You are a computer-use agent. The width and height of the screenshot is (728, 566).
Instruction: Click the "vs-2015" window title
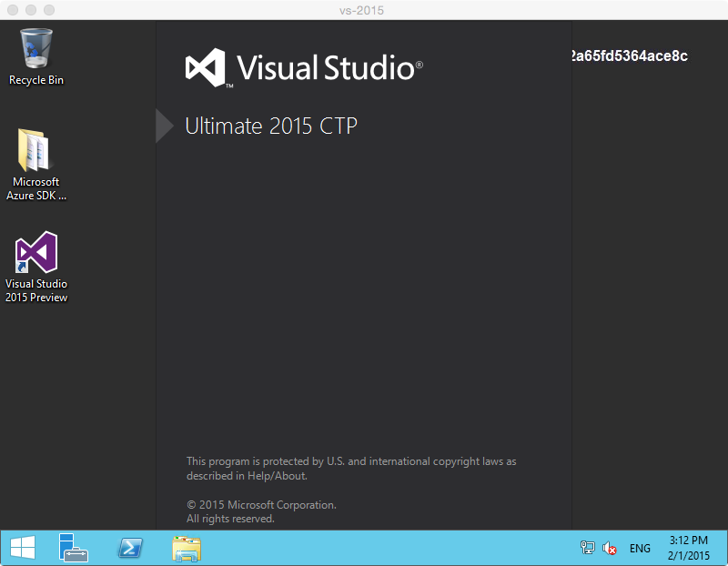click(x=361, y=10)
